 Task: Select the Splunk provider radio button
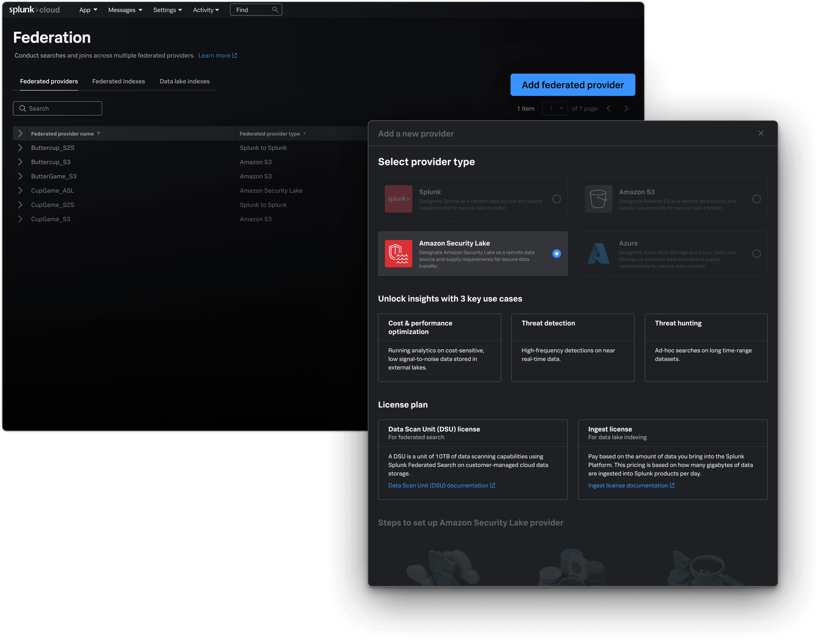tap(556, 199)
